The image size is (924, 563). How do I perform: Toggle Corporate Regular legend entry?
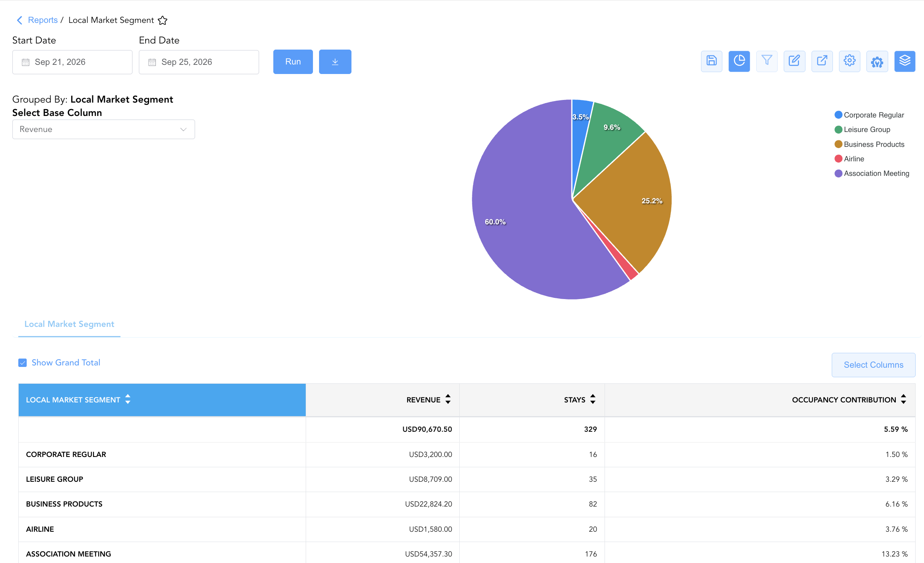[x=869, y=115]
